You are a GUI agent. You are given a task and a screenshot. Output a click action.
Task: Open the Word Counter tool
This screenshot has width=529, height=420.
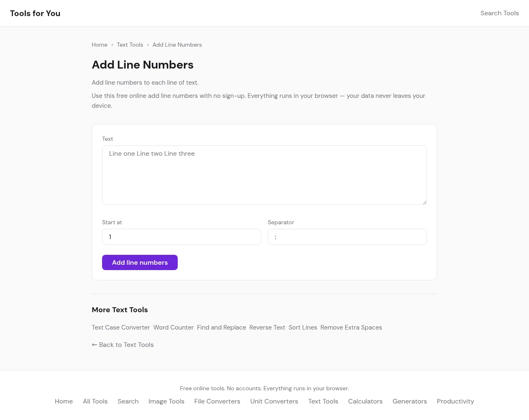(173, 327)
